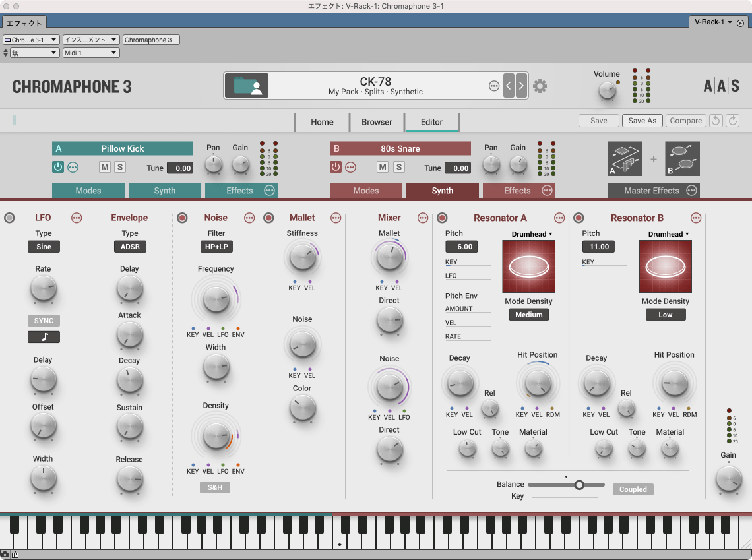Viewport: 752px width, 560px height.
Task: Adjust the resonator Balance slider
Action: tap(579, 485)
